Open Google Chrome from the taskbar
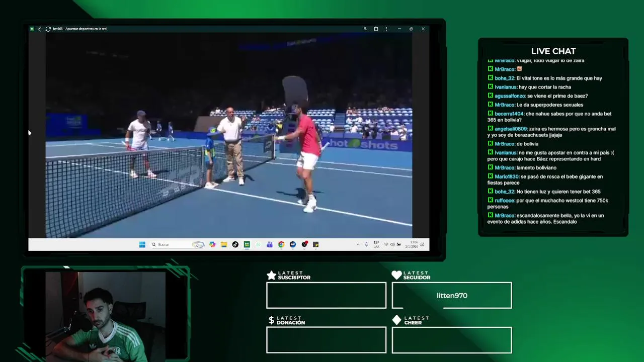 pyautogui.click(x=281, y=244)
